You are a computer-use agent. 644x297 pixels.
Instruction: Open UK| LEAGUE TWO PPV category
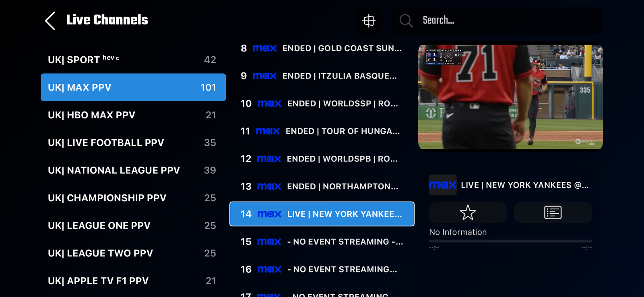[133, 253]
